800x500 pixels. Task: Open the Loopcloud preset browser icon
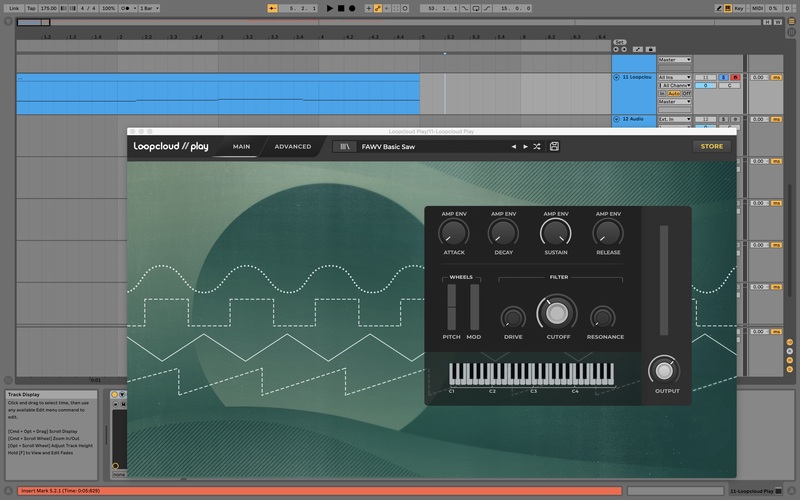click(x=346, y=146)
